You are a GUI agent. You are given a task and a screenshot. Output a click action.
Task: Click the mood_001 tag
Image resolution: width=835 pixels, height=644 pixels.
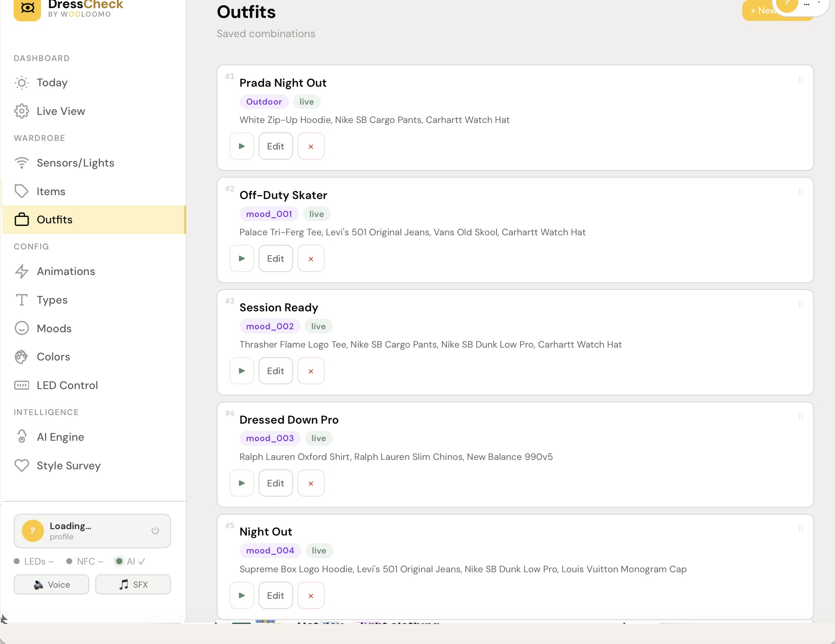point(269,214)
